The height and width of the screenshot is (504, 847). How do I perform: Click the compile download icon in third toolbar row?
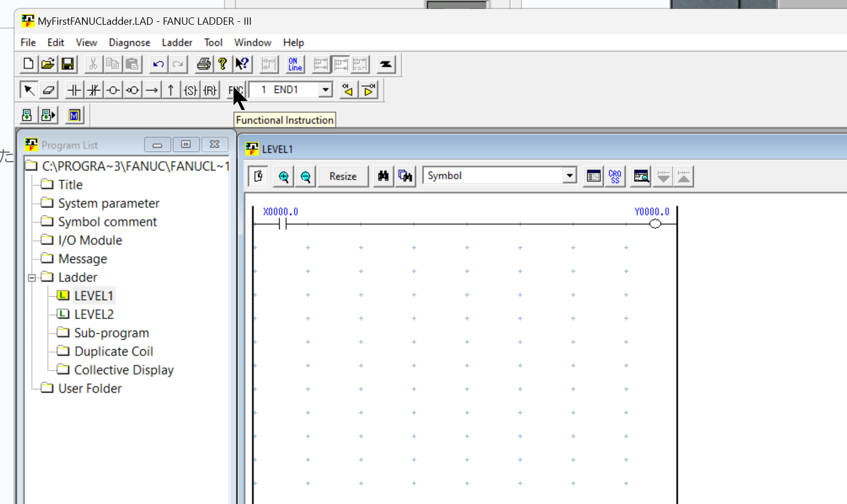[26, 115]
